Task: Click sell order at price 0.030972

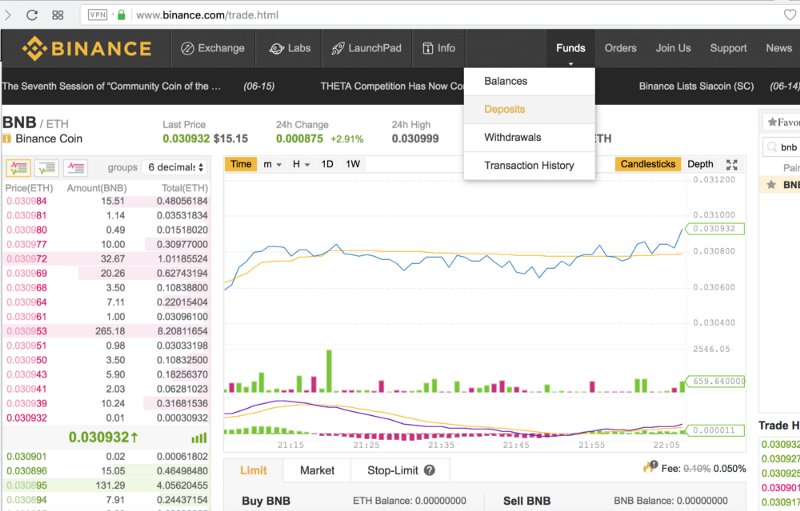Action: [107, 259]
